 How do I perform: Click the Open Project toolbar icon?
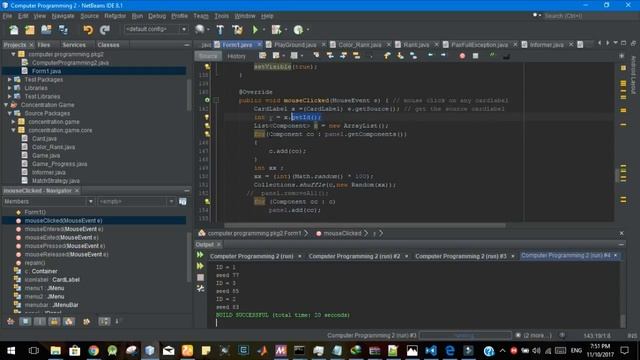click(x=46, y=30)
